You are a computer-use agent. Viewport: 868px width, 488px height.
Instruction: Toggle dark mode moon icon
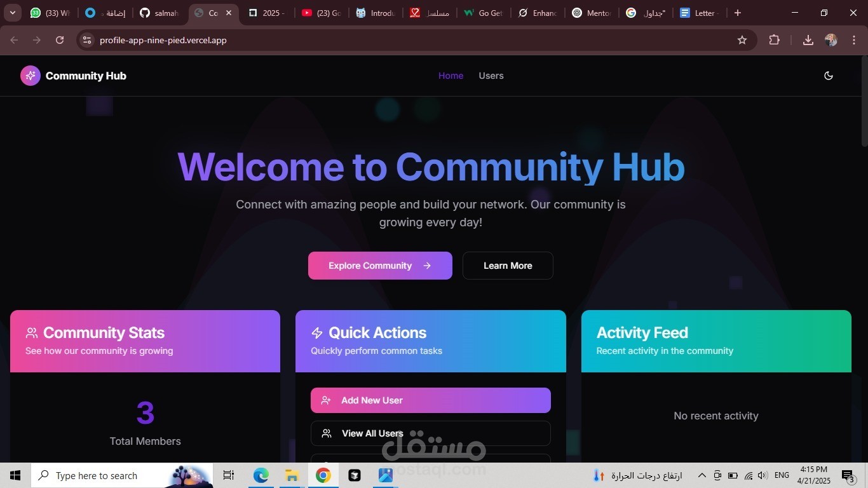point(829,76)
